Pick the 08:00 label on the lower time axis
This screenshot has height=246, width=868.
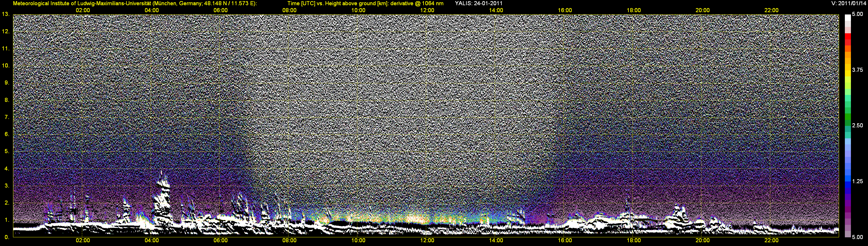pyautogui.click(x=289, y=241)
